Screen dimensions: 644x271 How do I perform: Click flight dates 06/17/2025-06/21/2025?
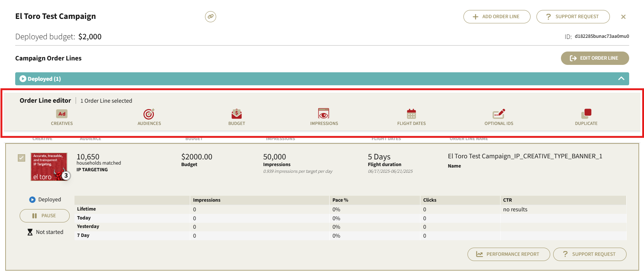(390, 171)
